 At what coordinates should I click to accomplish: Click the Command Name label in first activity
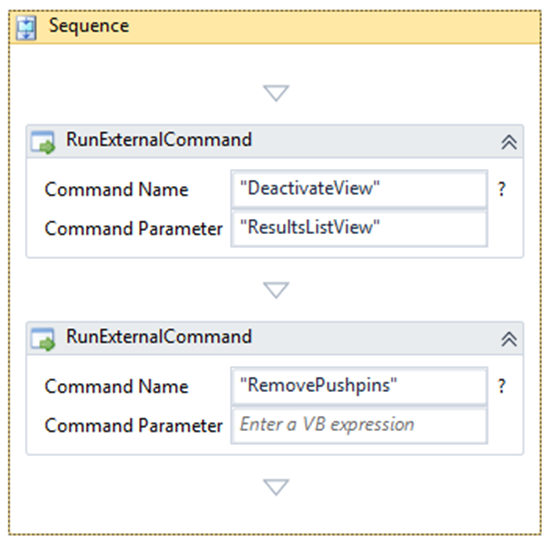point(116,189)
